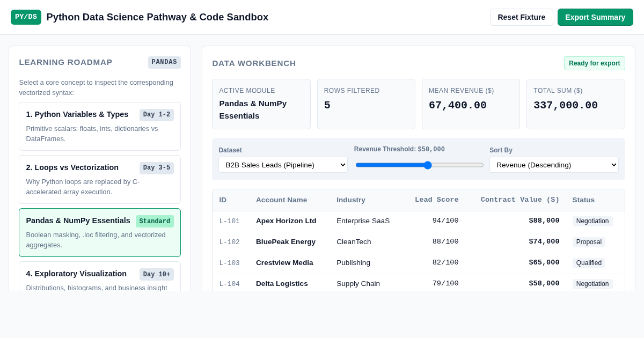
Task: Click the Day 10+ badge
Action: [x=157, y=274]
